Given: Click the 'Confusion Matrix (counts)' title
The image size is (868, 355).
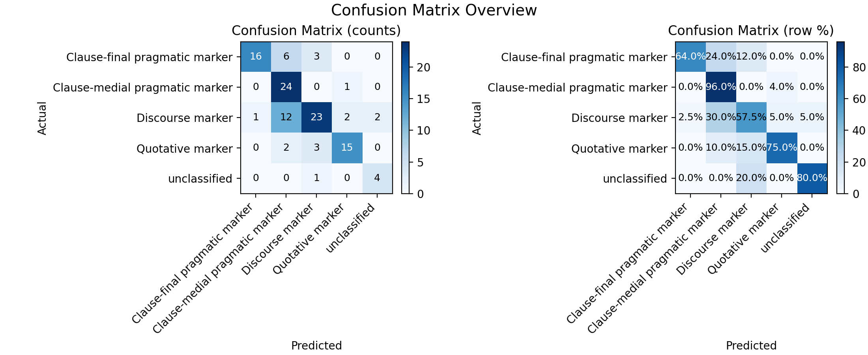Looking at the screenshot, I should (x=316, y=31).
